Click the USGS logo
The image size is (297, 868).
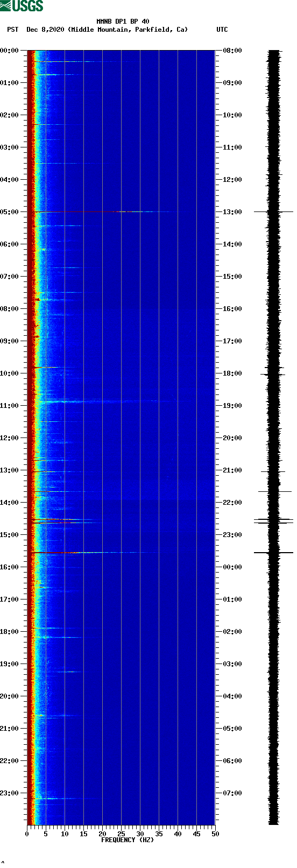tap(22, 6)
